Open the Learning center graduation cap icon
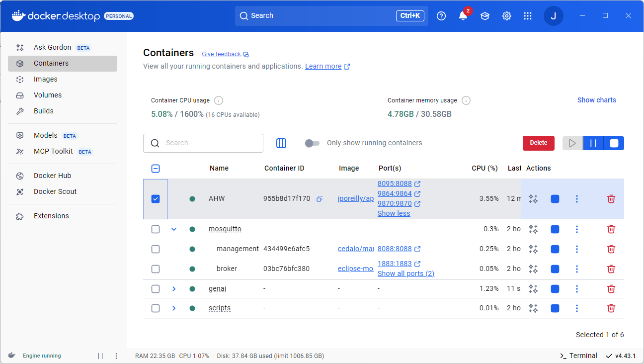 click(x=485, y=16)
